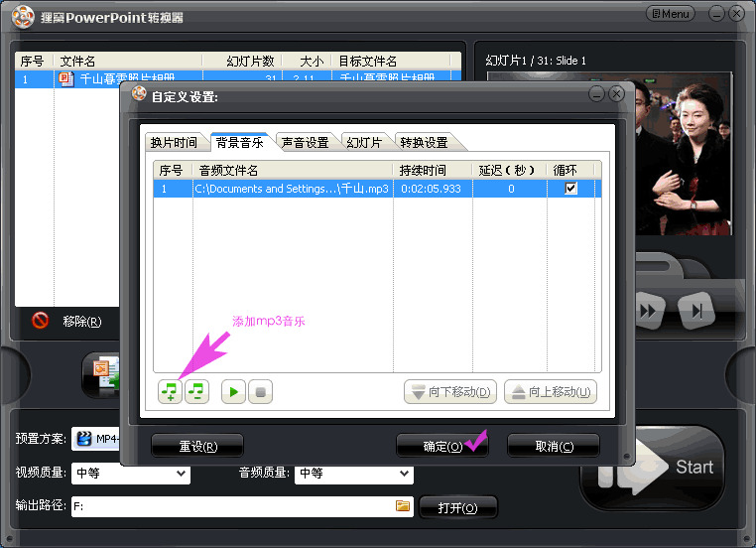Viewport: 756px width, 548px height.
Task: Open the 转换设置 tab
Action: pyautogui.click(x=425, y=143)
